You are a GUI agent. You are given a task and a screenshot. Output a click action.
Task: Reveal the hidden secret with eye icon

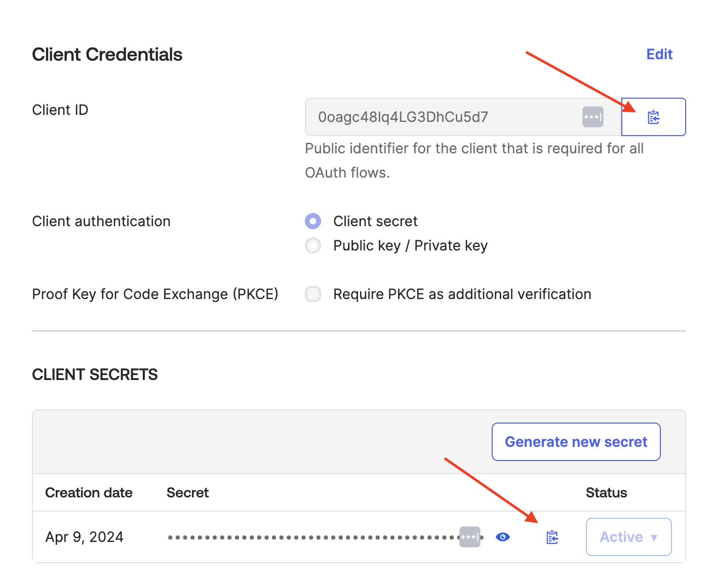502,537
